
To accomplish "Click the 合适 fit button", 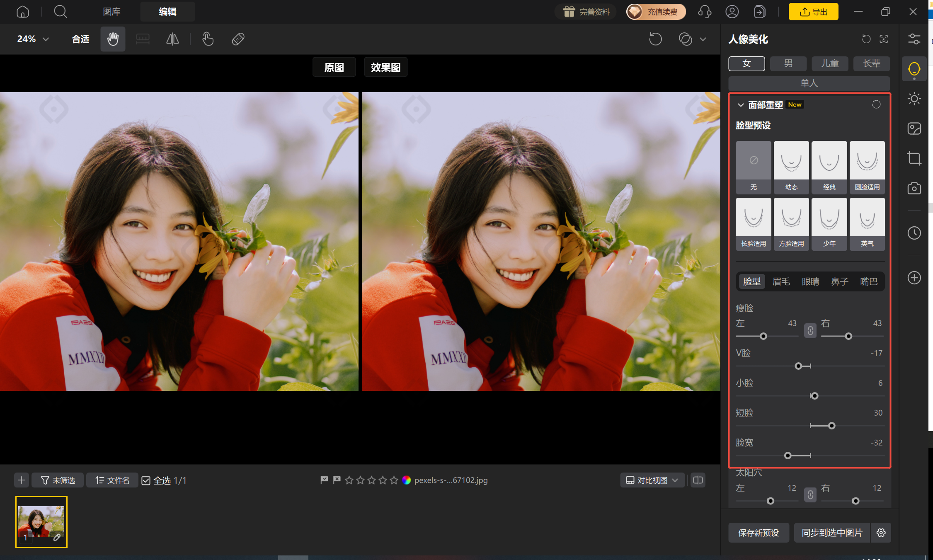I will point(80,39).
